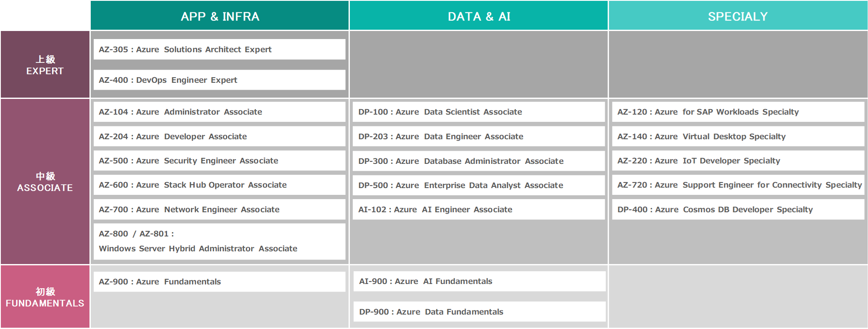The width and height of the screenshot is (868, 329).
Task: Select Windows Server Hybrid Administrator Associate box
Action: 219,241
